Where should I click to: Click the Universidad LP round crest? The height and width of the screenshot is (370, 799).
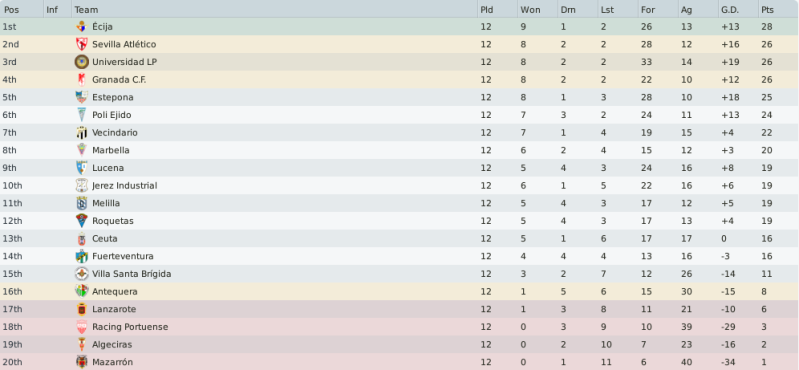[82, 62]
